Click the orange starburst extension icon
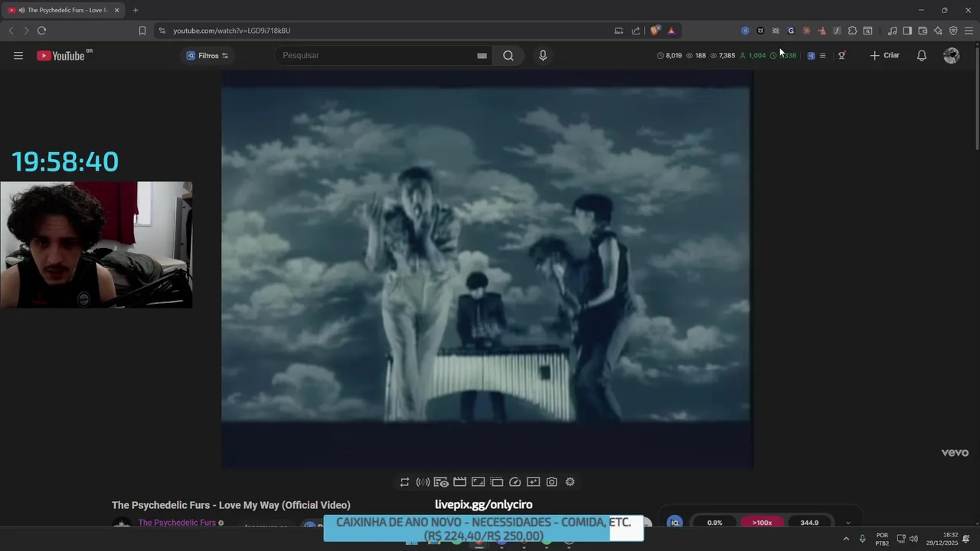 tap(806, 31)
